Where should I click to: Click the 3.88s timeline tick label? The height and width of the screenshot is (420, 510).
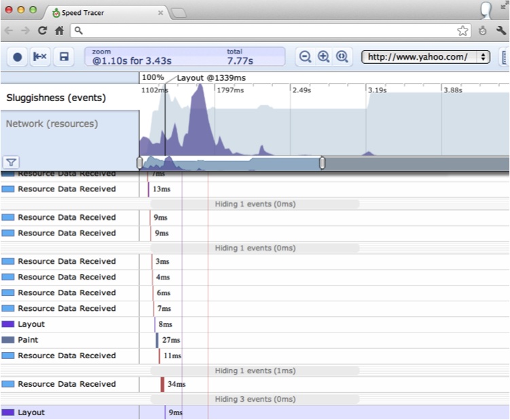[x=453, y=90]
